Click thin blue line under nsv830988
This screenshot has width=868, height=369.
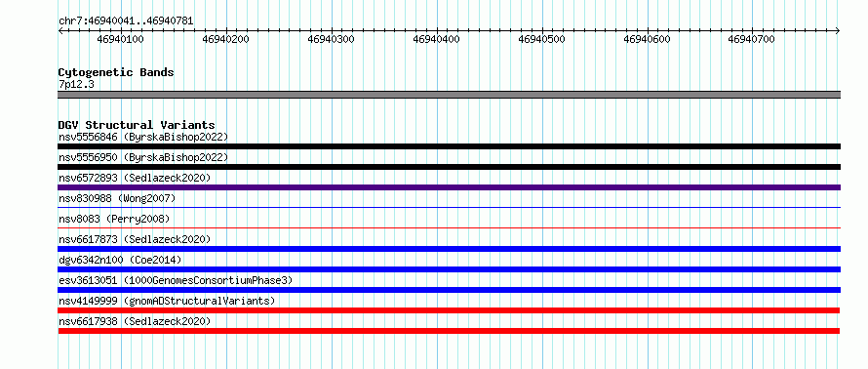point(449,207)
